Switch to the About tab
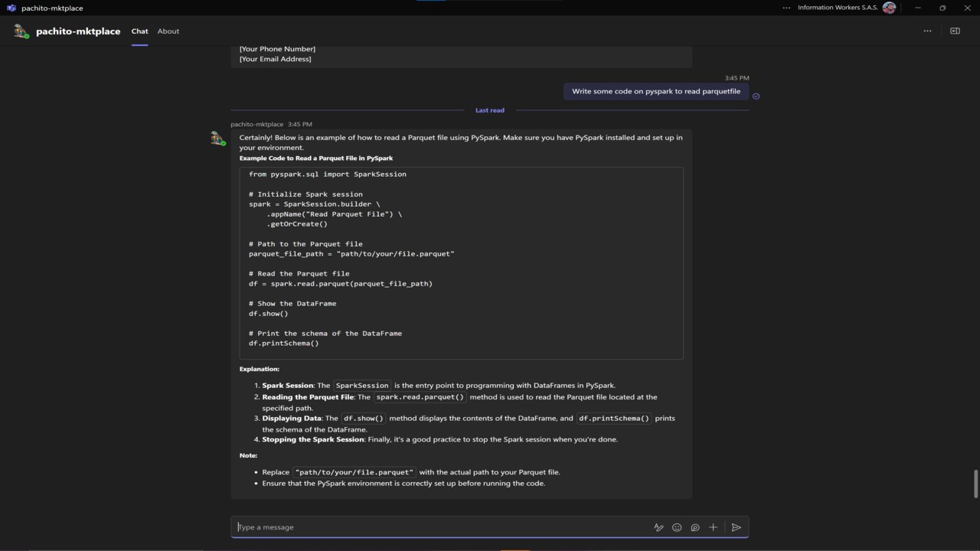The image size is (980, 551). (168, 31)
